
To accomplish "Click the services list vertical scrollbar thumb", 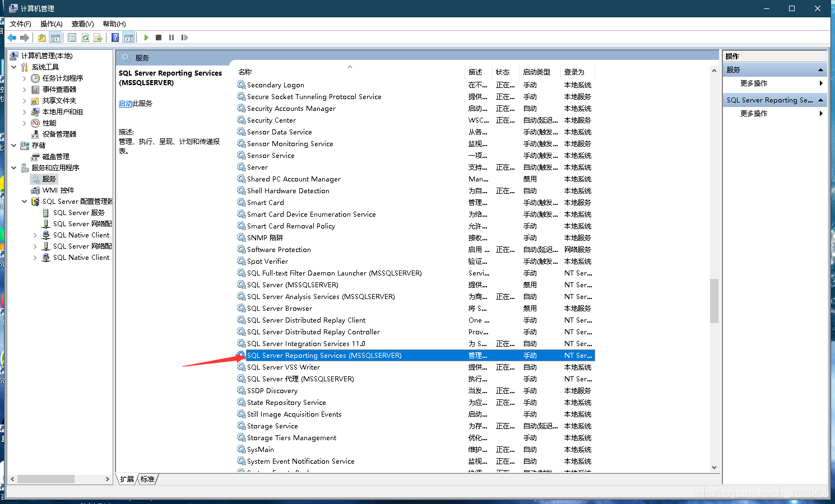I will click(714, 301).
